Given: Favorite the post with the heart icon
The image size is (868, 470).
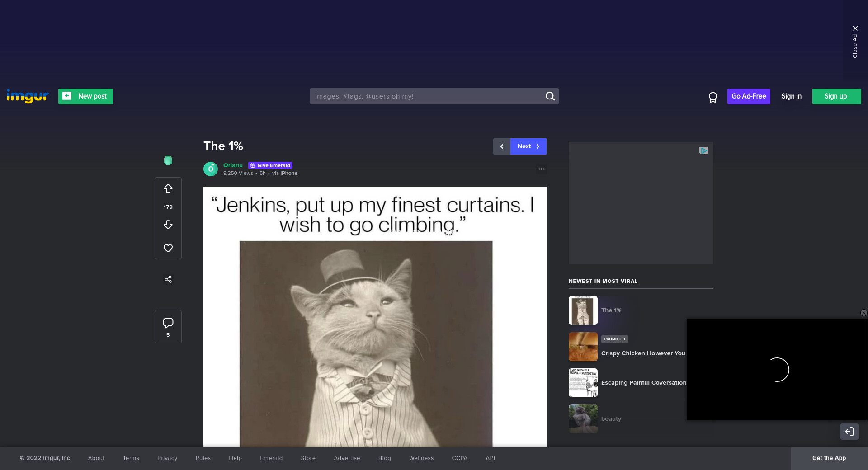Looking at the screenshot, I should tap(168, 248).
